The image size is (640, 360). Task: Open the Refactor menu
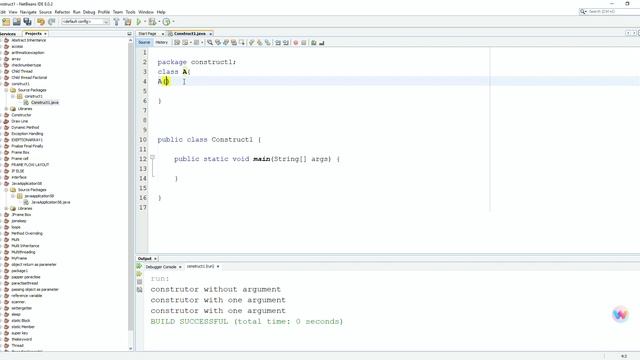pyautogui.click(x=62, y=12)
